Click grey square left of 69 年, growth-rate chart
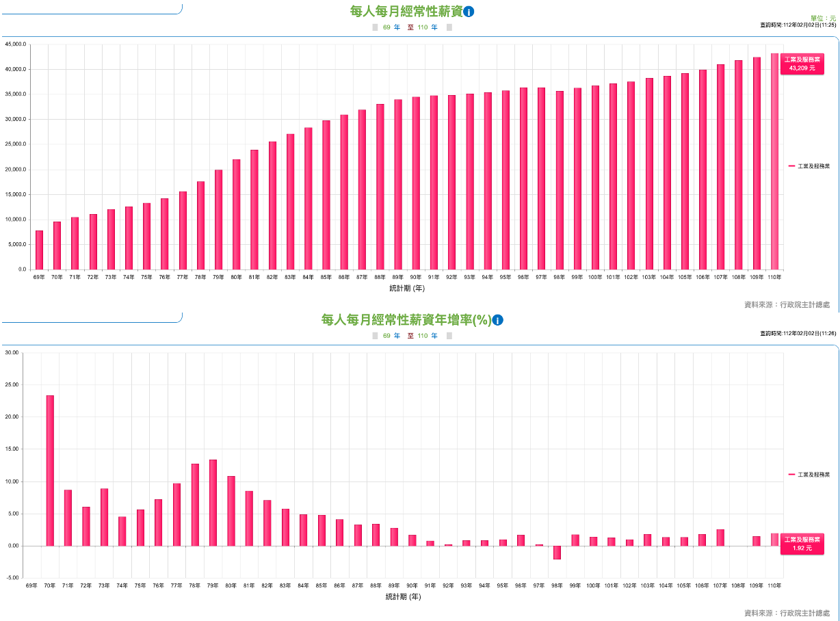840x621 pixels. [375, 336]
